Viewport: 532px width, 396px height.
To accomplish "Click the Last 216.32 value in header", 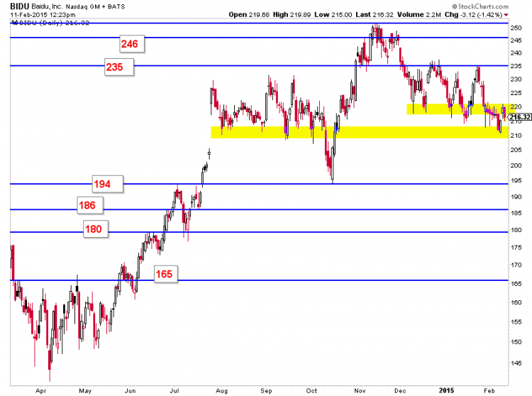I will 375,15.
